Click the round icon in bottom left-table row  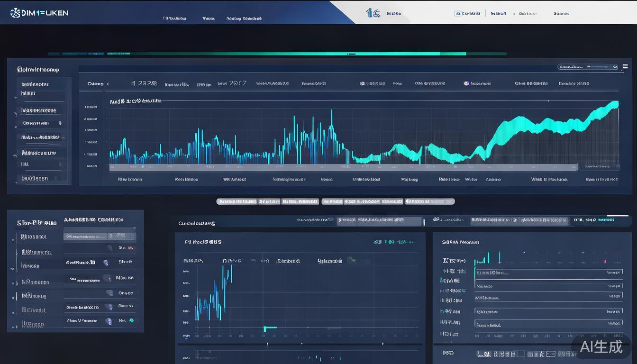109,321
